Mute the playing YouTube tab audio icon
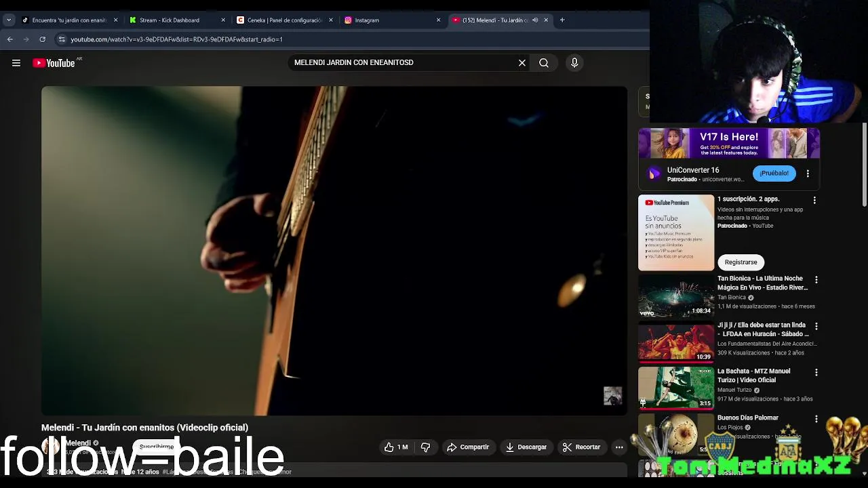Image resolution: width=868 pixels, height=488 pixels. (535, 20)
